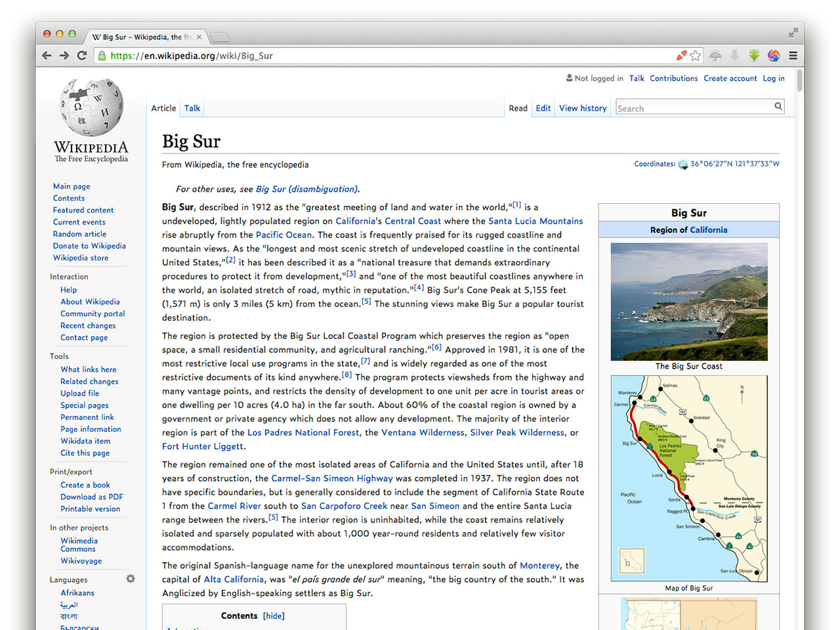Bookmark this page with the star icon
The width and height of the screenshot is (840, 630).
(696, 56)
